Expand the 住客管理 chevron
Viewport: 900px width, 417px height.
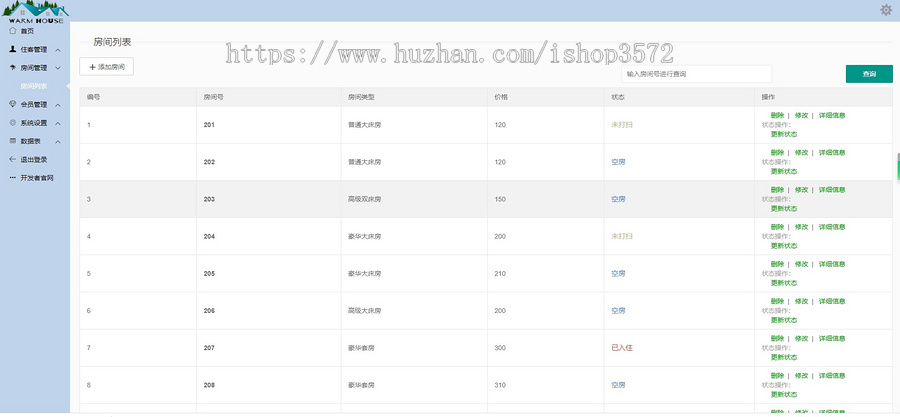(58, 50)
